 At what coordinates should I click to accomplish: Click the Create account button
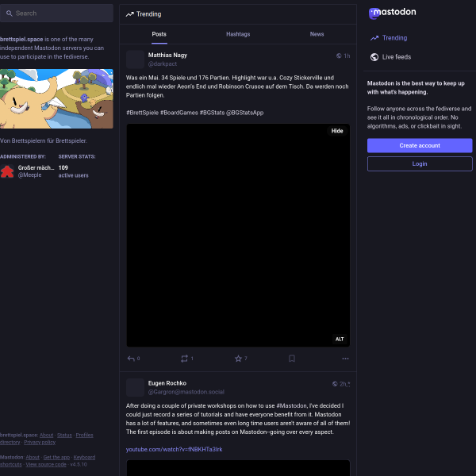coord(420,146)
